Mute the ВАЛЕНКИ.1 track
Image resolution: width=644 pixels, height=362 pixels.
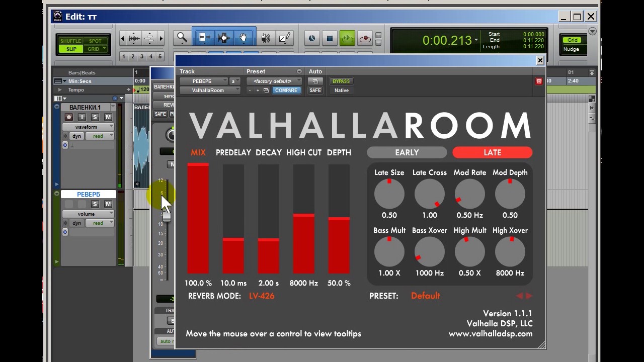click(108, 117)
